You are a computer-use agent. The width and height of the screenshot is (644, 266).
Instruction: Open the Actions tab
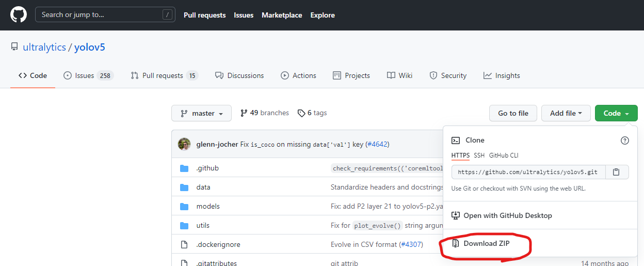coord(298,75)
